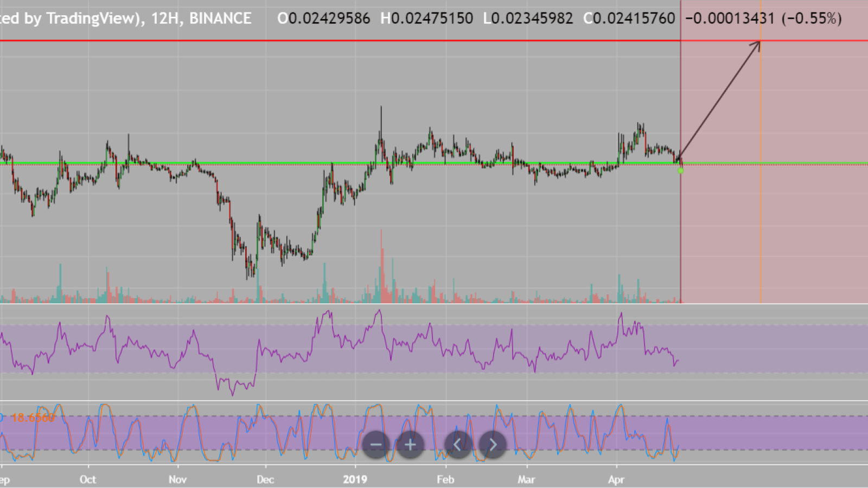
Task: Select the change value −0.00013431 (−0.55%)
Action: (x=764, y=19)
